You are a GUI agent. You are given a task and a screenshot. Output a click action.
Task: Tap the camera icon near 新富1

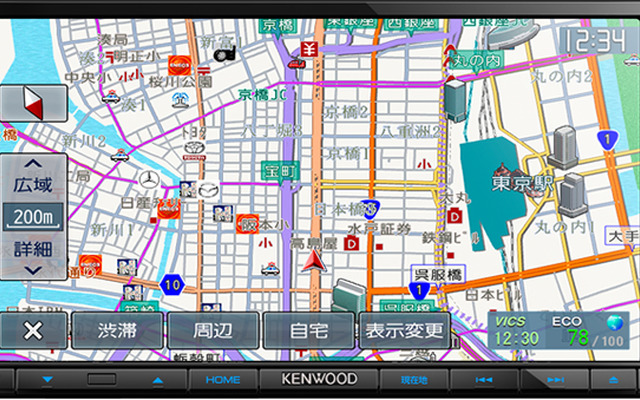click(225, 53)
